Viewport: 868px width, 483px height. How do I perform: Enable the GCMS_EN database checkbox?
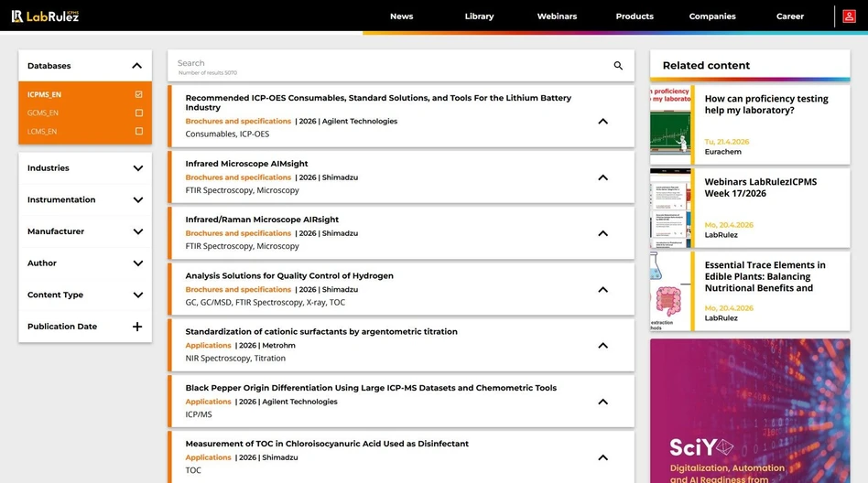138,113
